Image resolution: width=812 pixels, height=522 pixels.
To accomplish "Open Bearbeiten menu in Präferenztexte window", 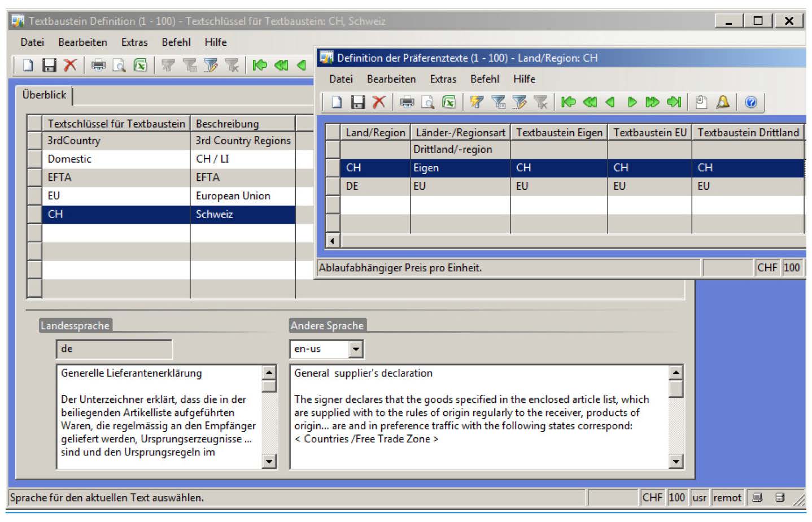I will click(391, 79).
